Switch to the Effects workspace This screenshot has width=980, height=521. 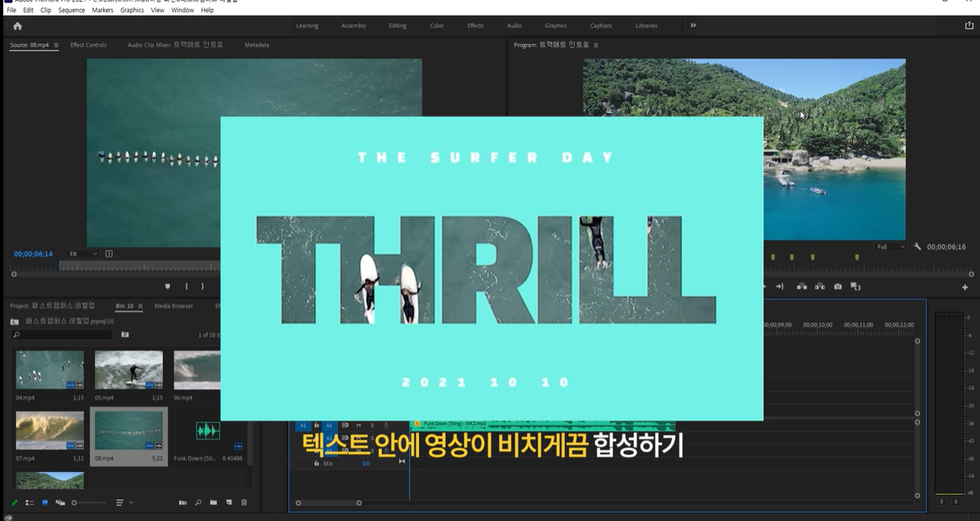point(475,25)
